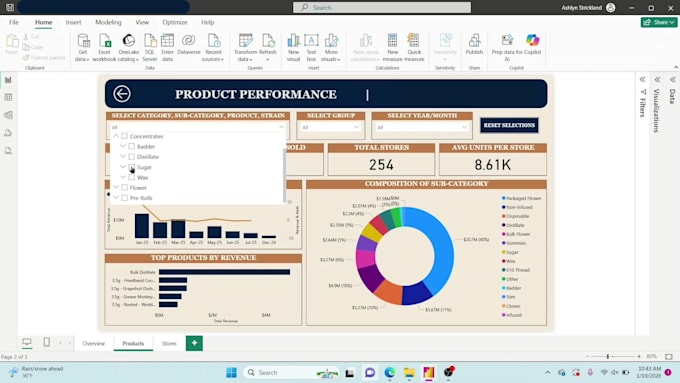
Task: Check the Wax checkbox
Action: tap(131, 177)
